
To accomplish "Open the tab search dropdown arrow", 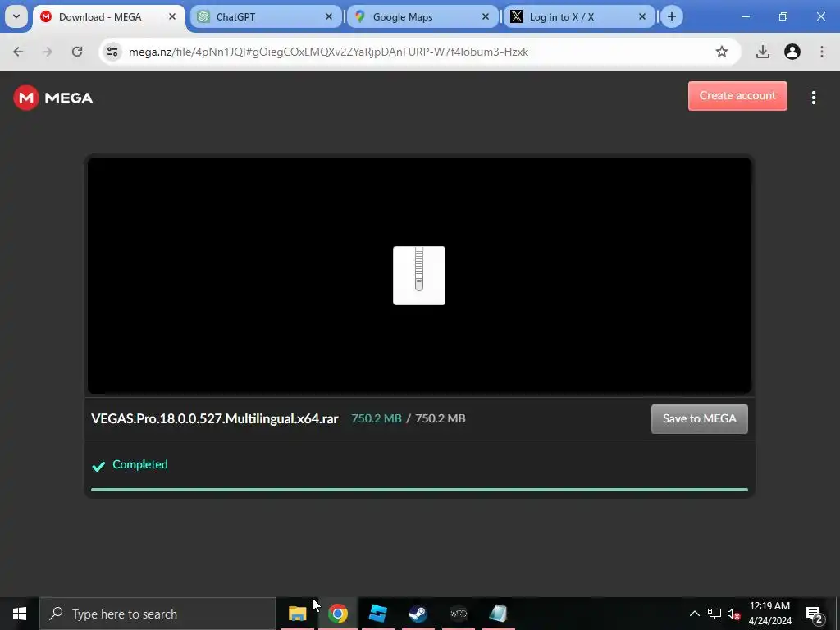I will click(16, 16).
